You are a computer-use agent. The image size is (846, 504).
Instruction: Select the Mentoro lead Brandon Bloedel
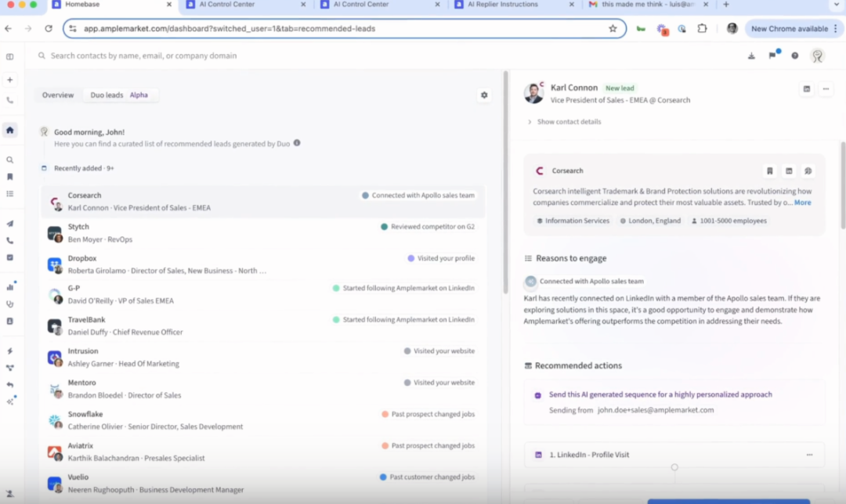(x=262, y=389)
